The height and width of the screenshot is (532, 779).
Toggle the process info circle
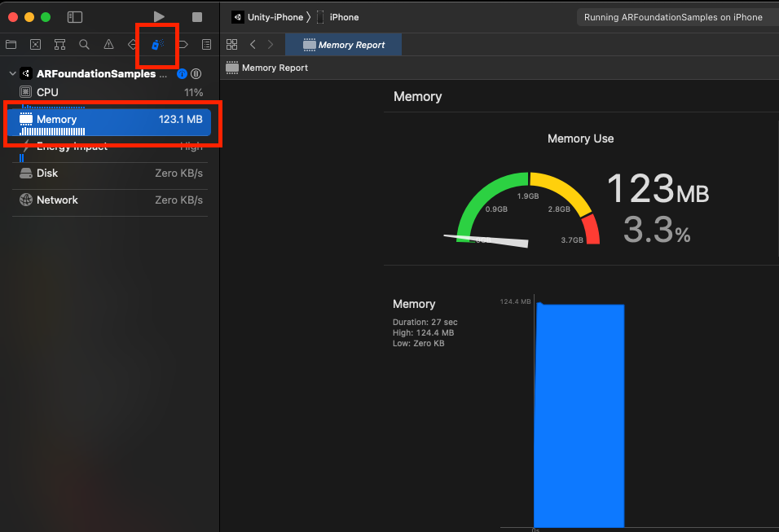pos(181,73)
